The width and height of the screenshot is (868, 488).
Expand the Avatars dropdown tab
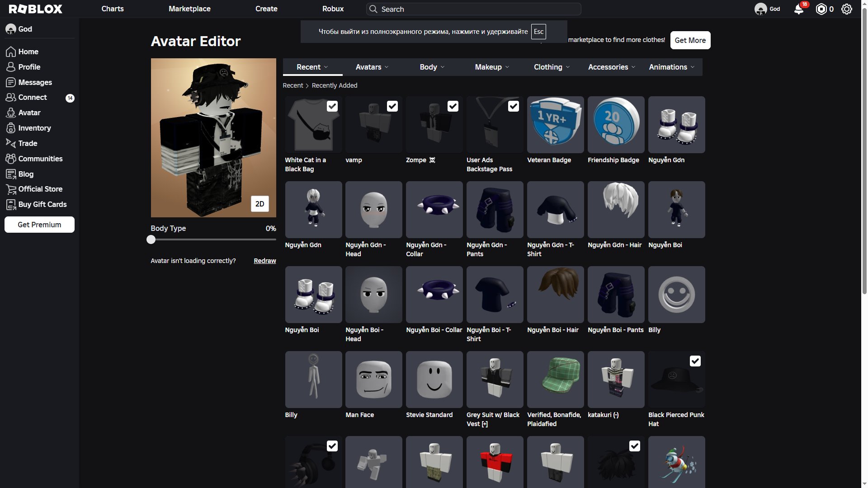372,67
